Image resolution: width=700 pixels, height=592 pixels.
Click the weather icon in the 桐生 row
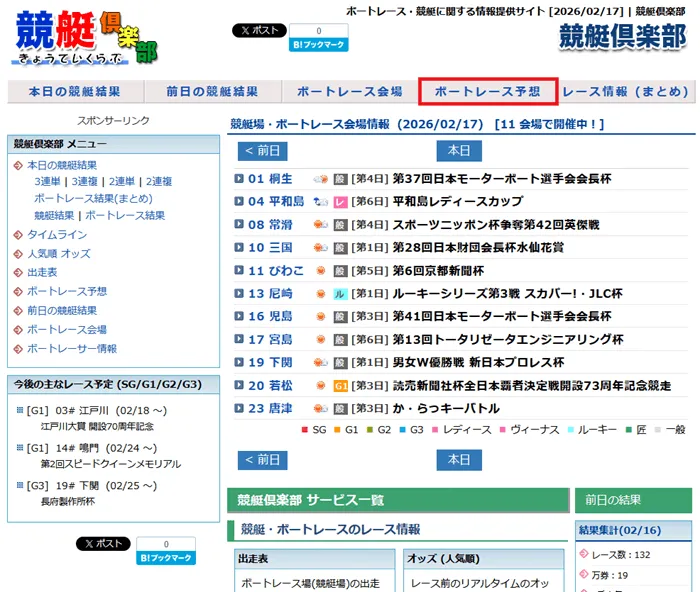[x=321, y=179]
